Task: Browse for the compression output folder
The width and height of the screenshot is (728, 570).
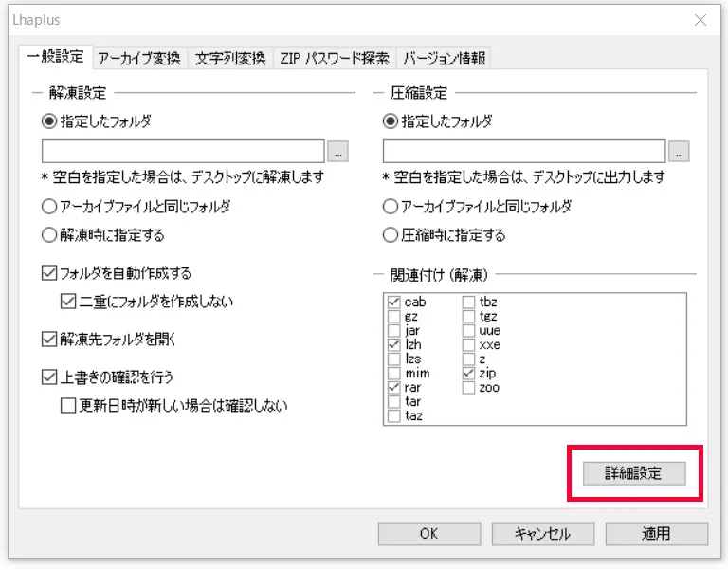Action: tap(679, 152)
